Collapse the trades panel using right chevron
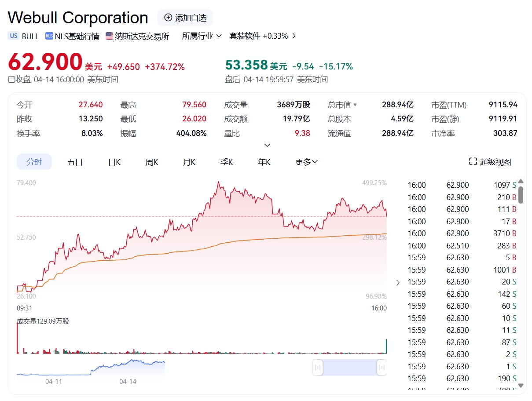This screenshot has width=532, height=401. tap(398, 283)
